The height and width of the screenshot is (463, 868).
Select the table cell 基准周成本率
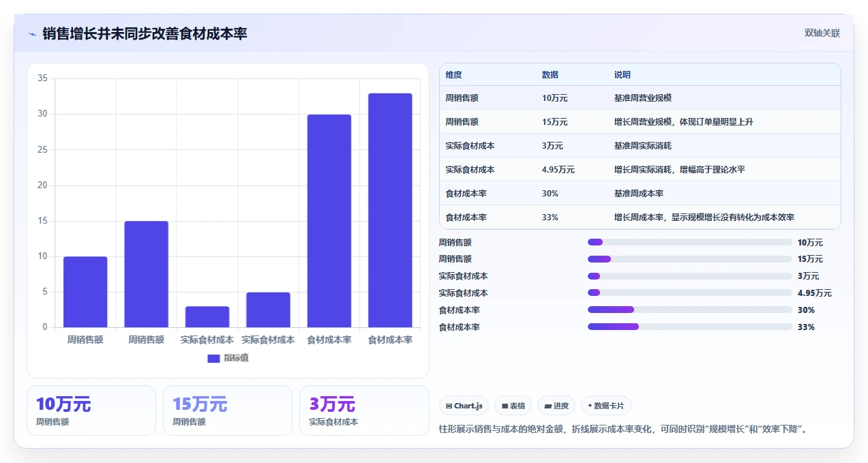point(639,194)
